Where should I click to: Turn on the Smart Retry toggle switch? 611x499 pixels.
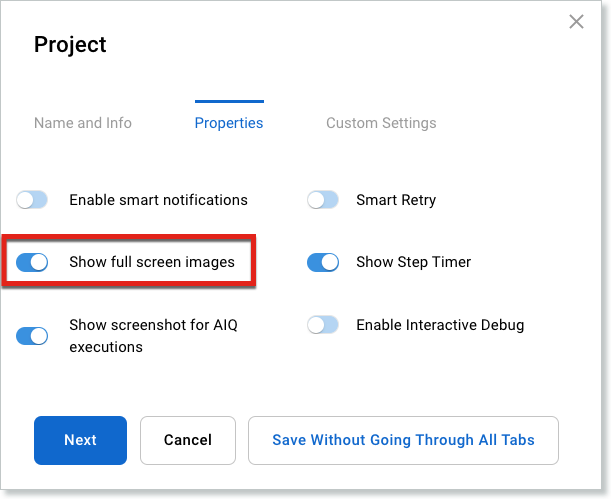[x=322, y=200]
